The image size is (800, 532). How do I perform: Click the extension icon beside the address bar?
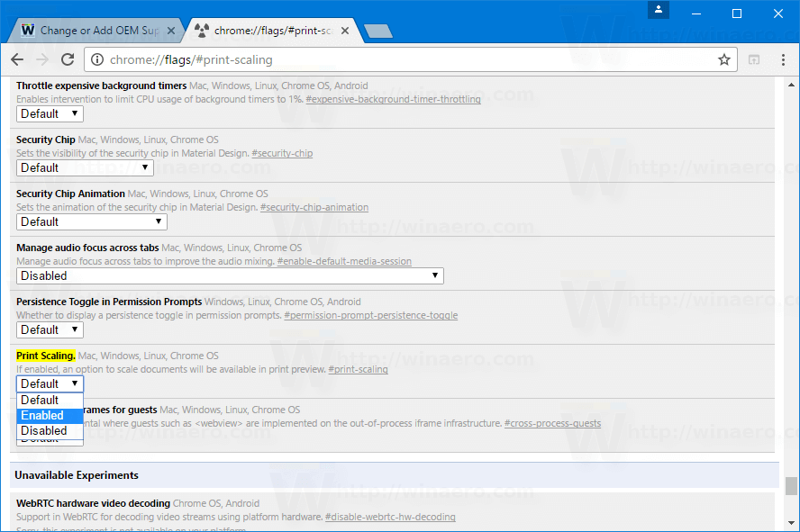pyautogui.click(x=753, y=59)
